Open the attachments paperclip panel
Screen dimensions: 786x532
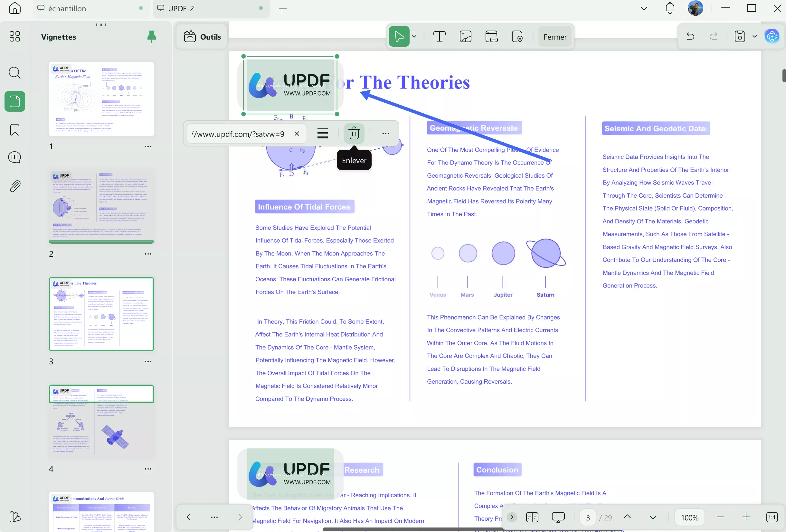tap(14, 186)
